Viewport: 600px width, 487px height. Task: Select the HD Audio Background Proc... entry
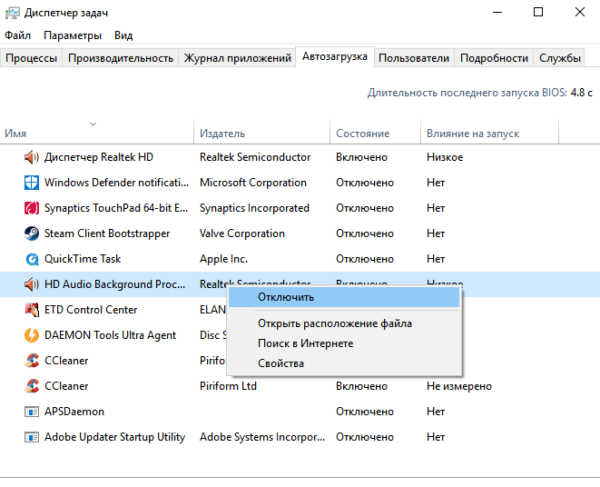pos(114,284)
